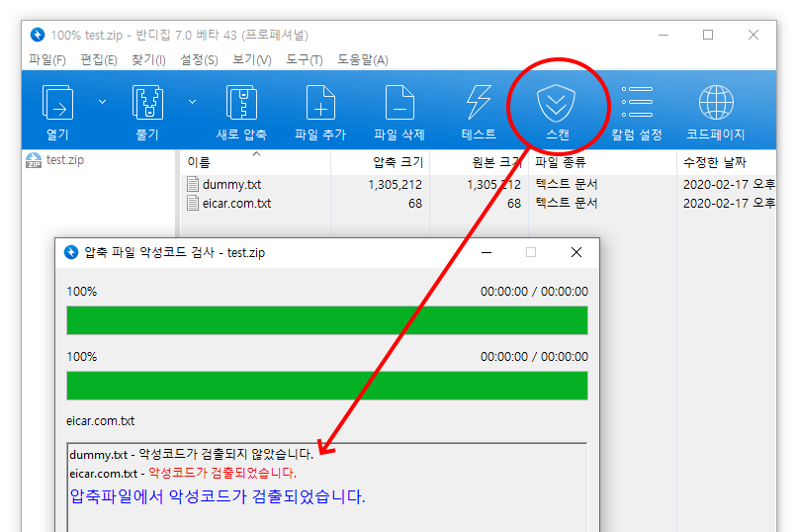Click the scan dialog title bar icon

(71, 252)
